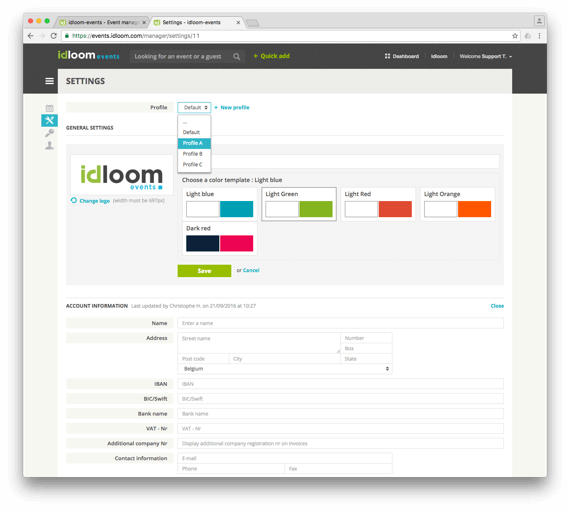570x510 pixels.
Task: Click the Quick add link
Action: [x=272, y=56]
